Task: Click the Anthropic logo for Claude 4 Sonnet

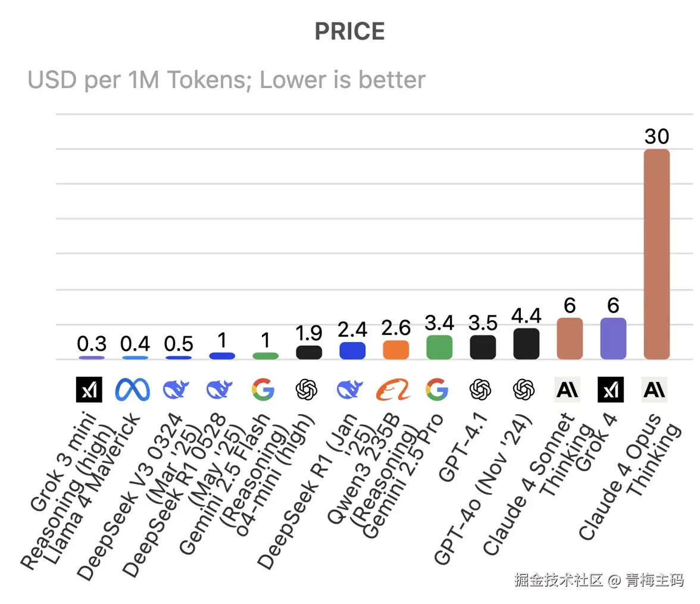Action: point(567,390)
